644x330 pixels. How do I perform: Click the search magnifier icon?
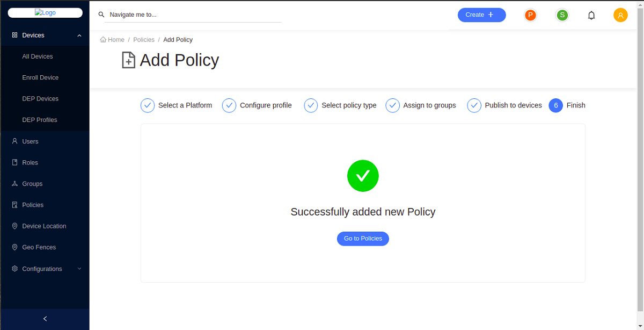point(101,15)
